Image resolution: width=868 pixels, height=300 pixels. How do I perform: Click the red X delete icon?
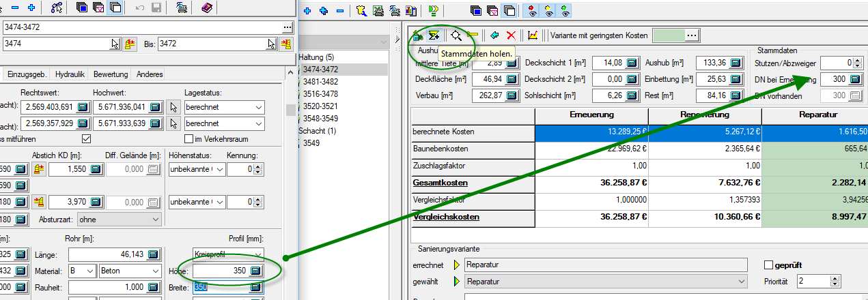[x=511, y=35]
